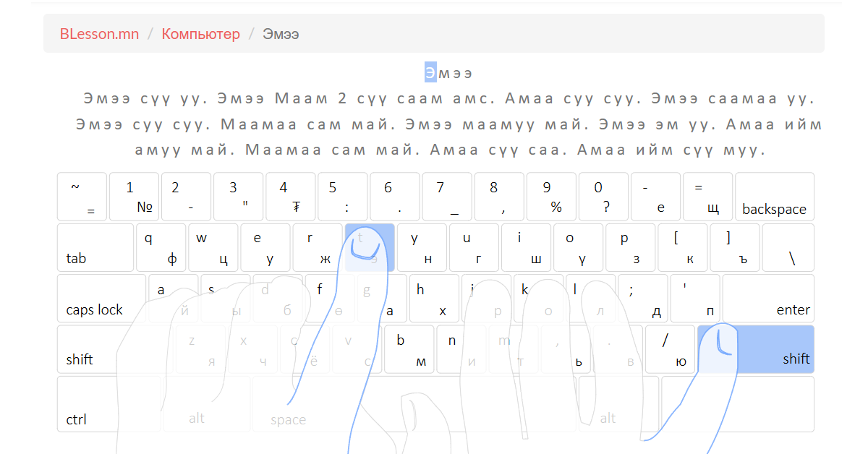This screenshot has height=454, width=868.
Task: Click the backspace key
Action: [774, 197]
